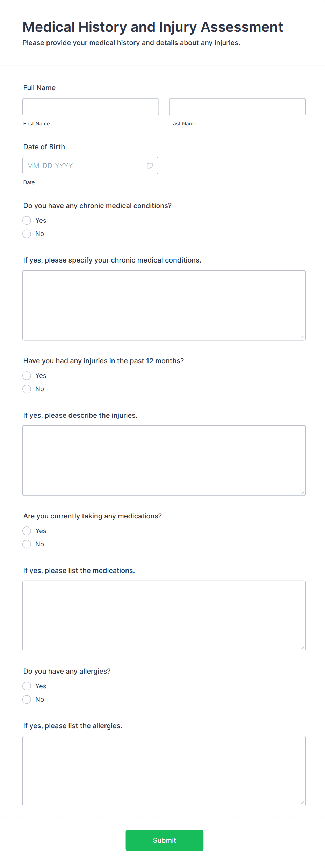Viewport: 325px width, 868px height.
Task: Click the First Name input field
Action: (x=90, y=106)
